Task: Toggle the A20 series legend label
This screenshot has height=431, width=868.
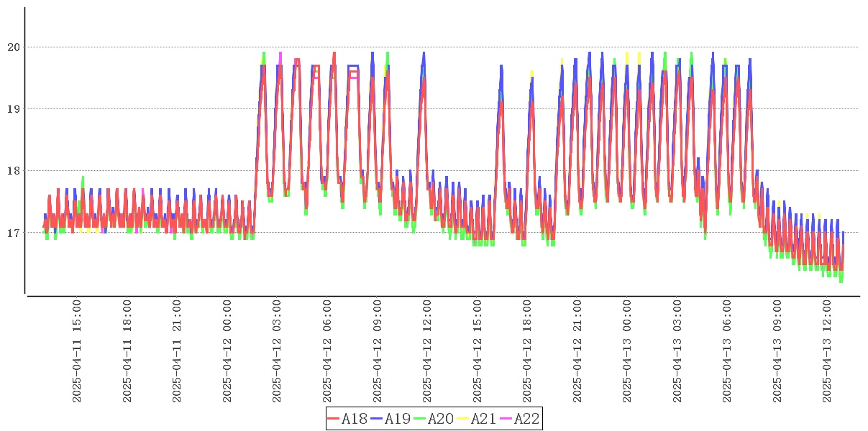Action: point(441,419)
